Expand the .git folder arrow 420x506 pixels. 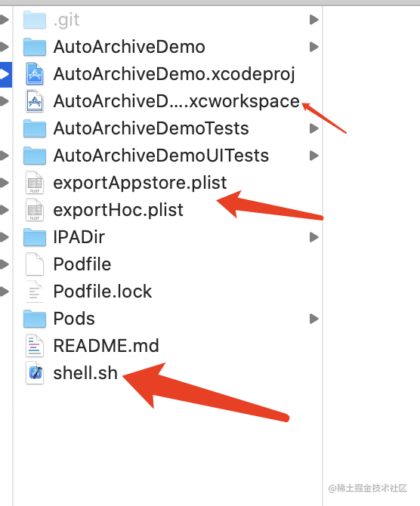click(313, 20)
